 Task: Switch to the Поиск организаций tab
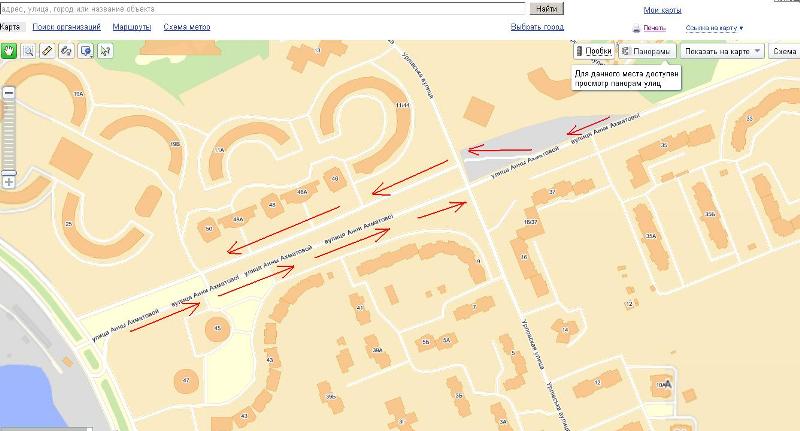[66, 27]
